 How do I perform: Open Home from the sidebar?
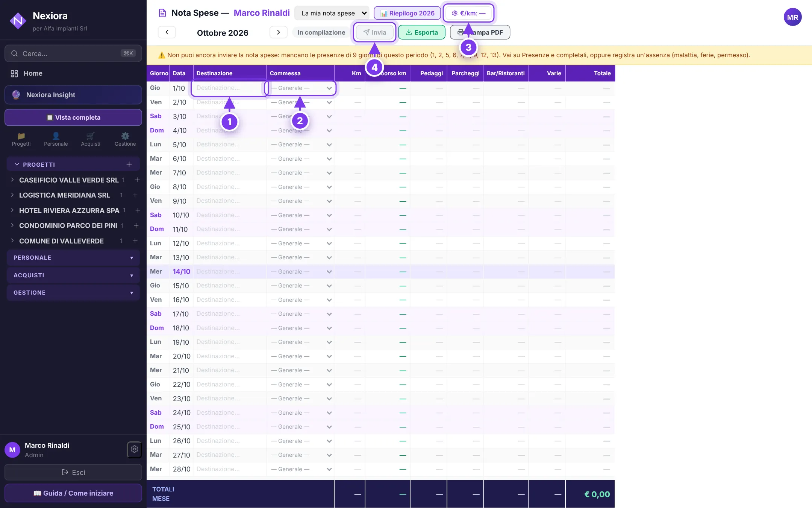click(73, 73)
